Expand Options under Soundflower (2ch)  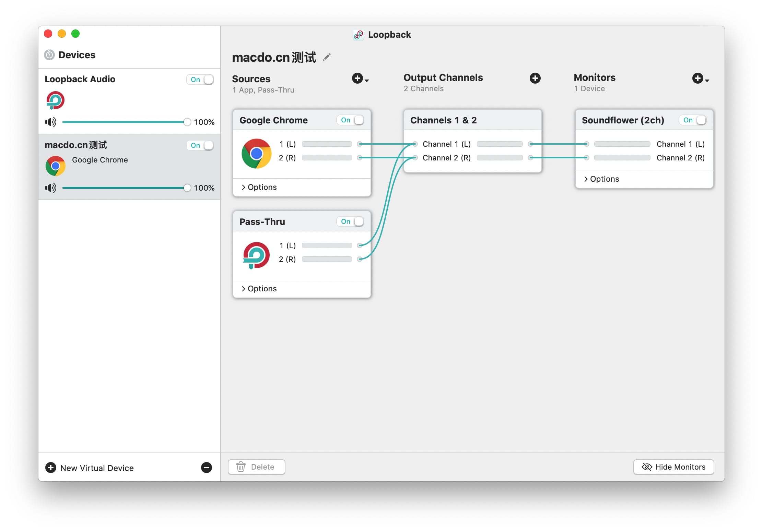click(601, 179)
